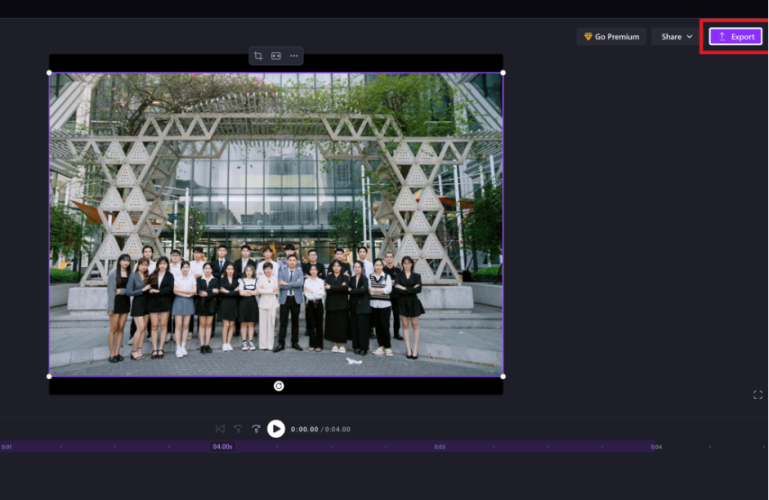Click the 04.00s duration label on timeline
The height and width of the screenshot is (500, 769).
[222, 447]
